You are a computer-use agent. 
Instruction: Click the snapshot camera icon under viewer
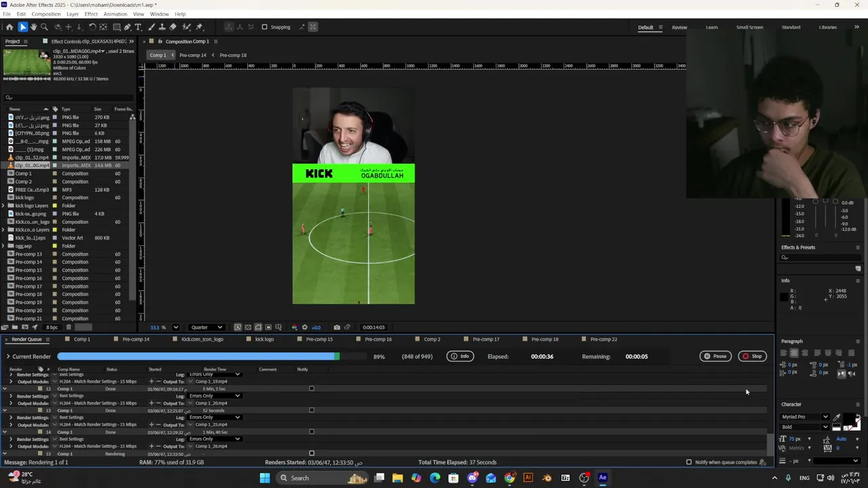[336, 327]
